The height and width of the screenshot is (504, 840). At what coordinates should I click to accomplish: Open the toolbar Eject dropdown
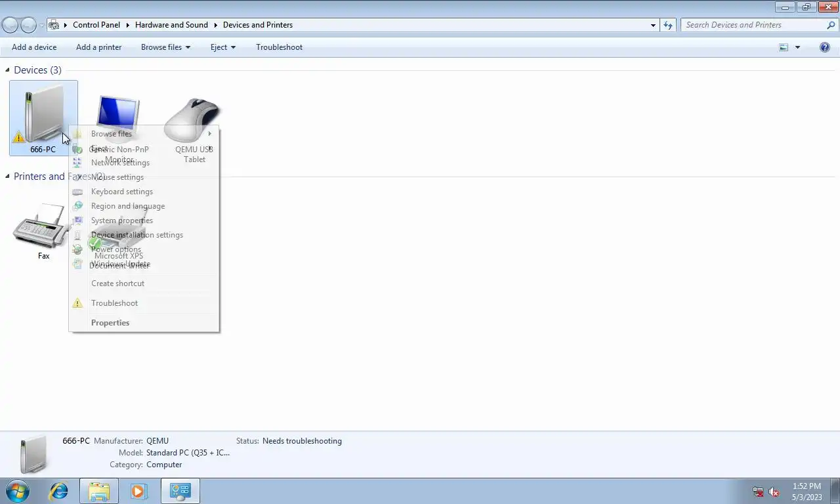click(x=223, y=47)
